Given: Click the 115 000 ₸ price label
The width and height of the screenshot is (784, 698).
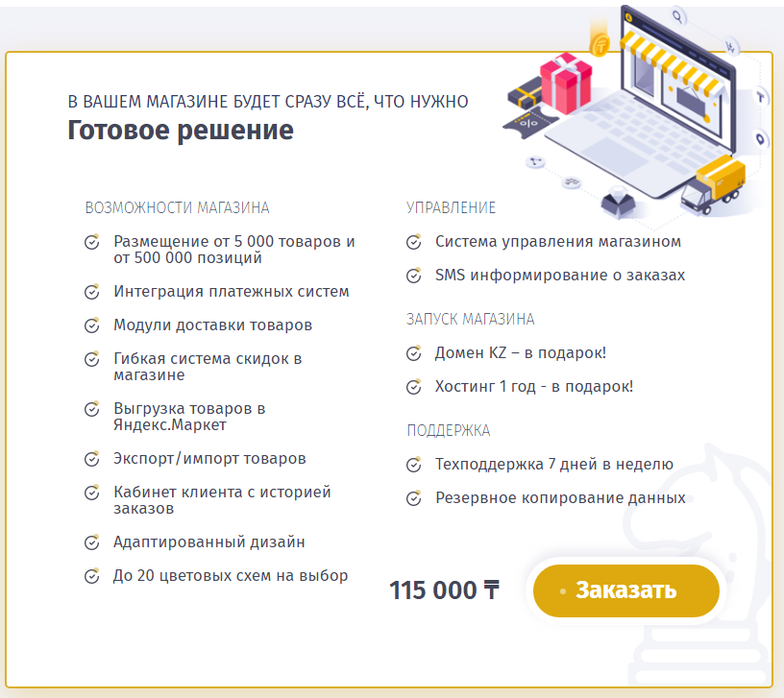Looking at the screenshot, I should click(x=445, y=590).
